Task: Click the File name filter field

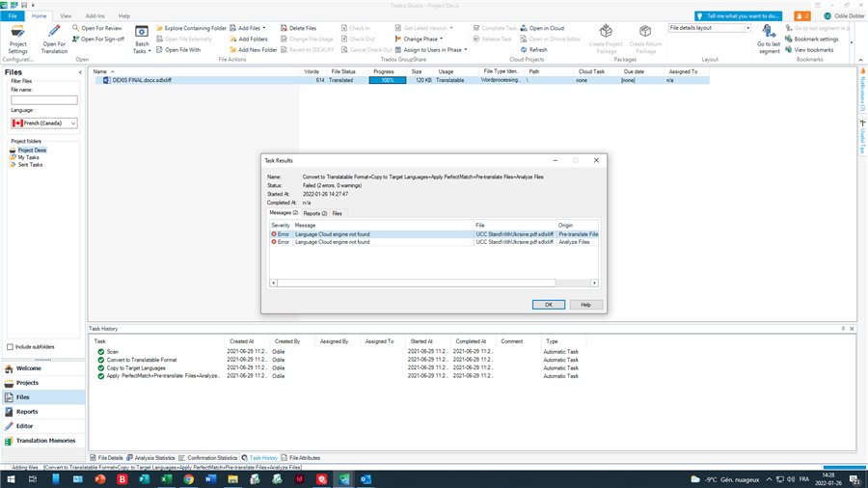Action: (44, 100)
